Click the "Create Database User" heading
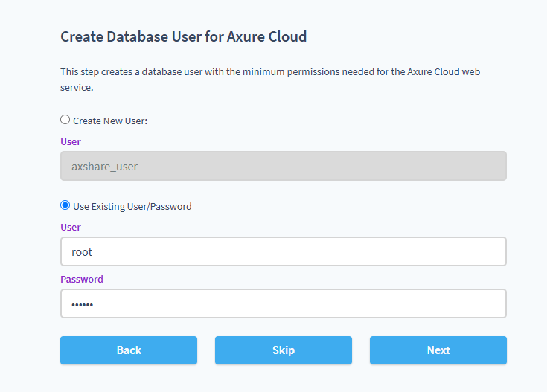Image resolution: width=547 pixels, height=392 pixels. click(x=135, y=36)
